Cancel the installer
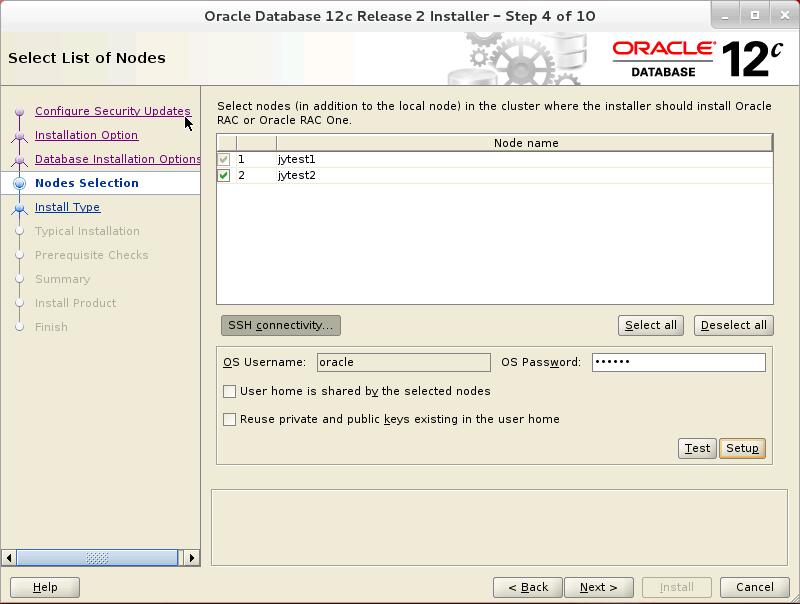The width and height of the screenshot is (800, 604). point(755,587)
